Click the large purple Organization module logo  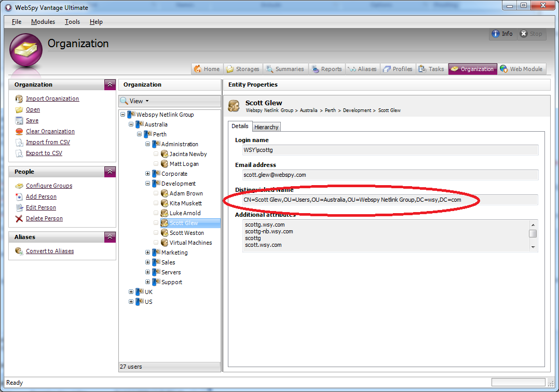pos(25,50)
